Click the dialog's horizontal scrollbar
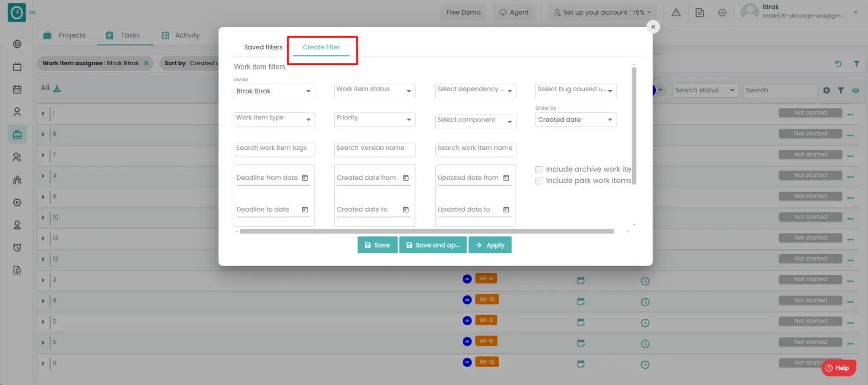Viewport: 868px width, 385px height. tap(426, 232)
